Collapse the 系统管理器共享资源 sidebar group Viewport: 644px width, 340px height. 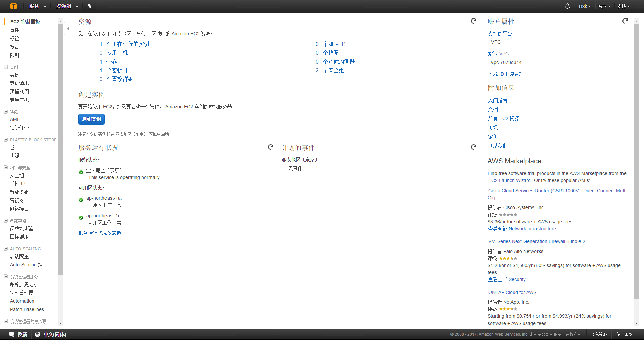[6, 321]
